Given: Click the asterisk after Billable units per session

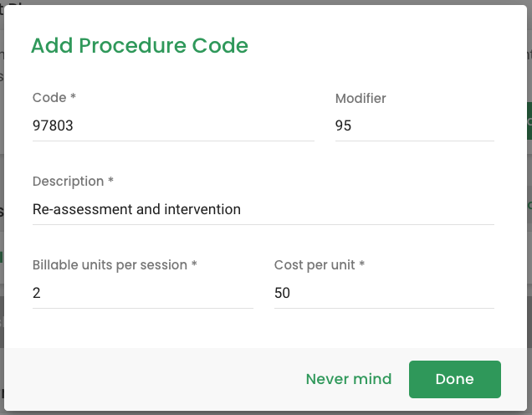Looking at the screenshot, I should 194,264.
